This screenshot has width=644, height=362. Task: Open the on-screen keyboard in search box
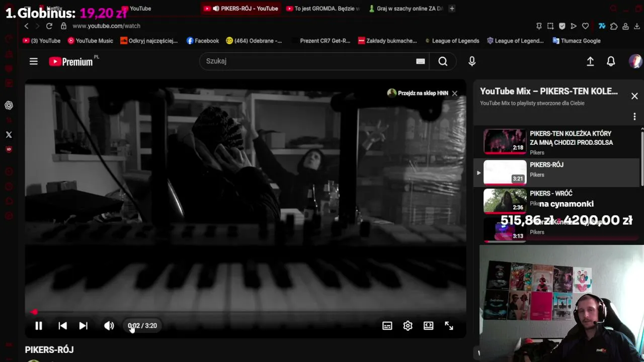click(421, 61)
